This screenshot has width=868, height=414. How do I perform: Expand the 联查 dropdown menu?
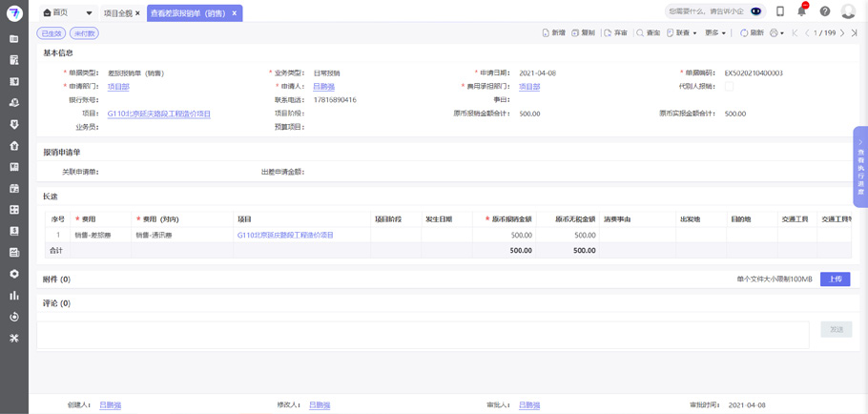click(682, 33)
